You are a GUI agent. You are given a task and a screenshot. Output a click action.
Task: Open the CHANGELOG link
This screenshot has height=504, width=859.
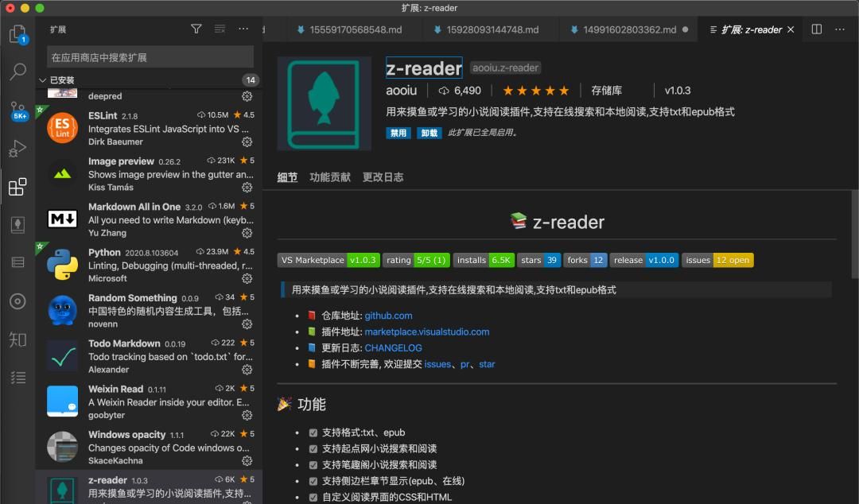click(x=395, y=347)
